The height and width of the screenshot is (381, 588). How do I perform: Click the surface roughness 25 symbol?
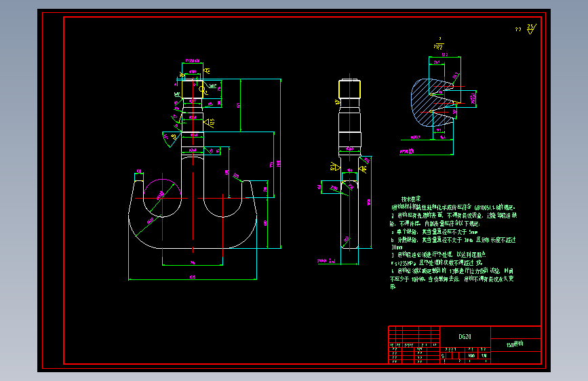[x=532, y=29]
